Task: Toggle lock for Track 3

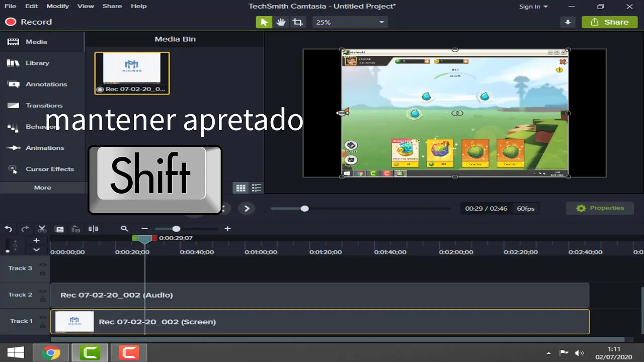Action: click(x=43, y=273)
